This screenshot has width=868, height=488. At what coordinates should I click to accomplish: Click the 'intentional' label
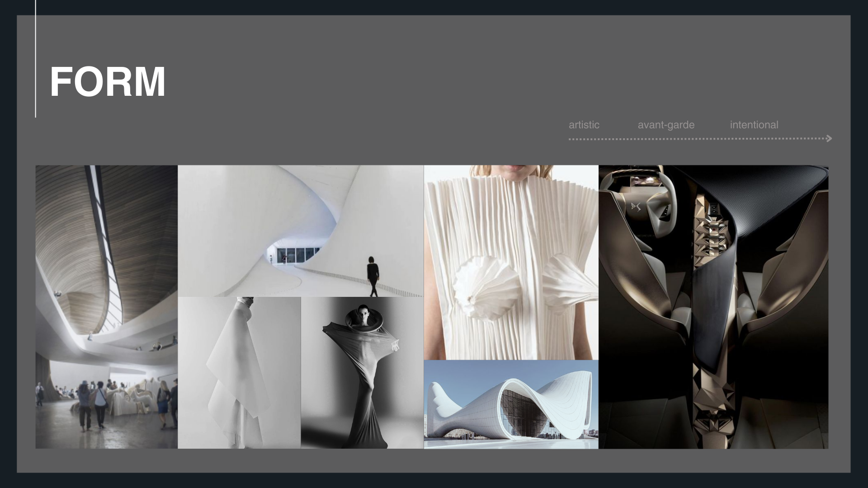click(x=754, y=125)
